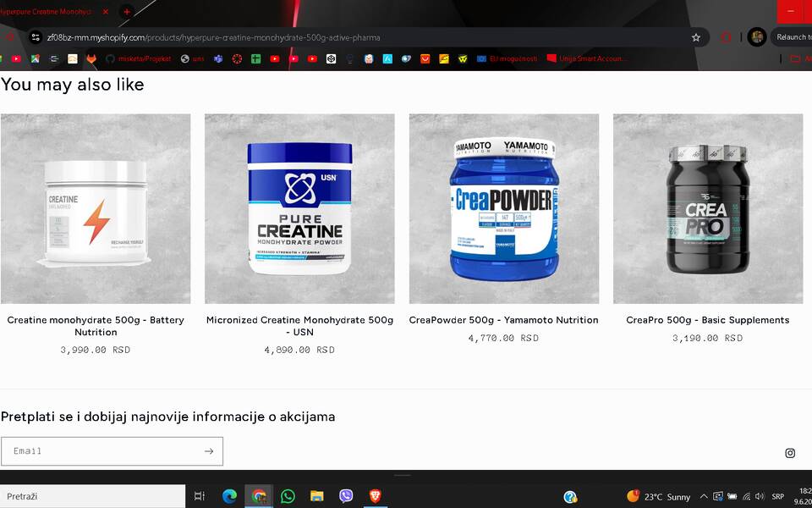Switch the SRP keyboard language indicator
The height and width of the screenshot is (508, 812).
(x=777, y=497)
